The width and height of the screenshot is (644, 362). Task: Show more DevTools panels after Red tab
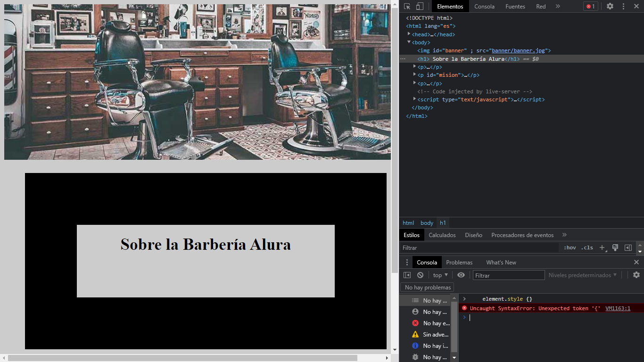tap(558, 6)
